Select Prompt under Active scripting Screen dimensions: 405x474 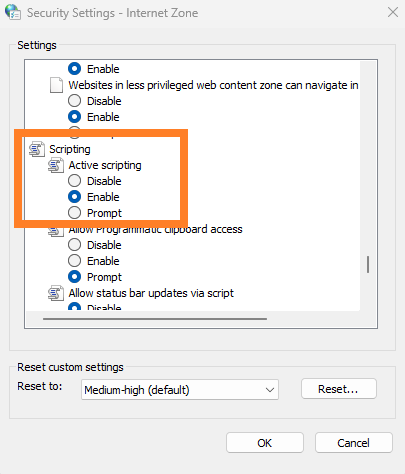pyautogui.click(x=74, y=213)
